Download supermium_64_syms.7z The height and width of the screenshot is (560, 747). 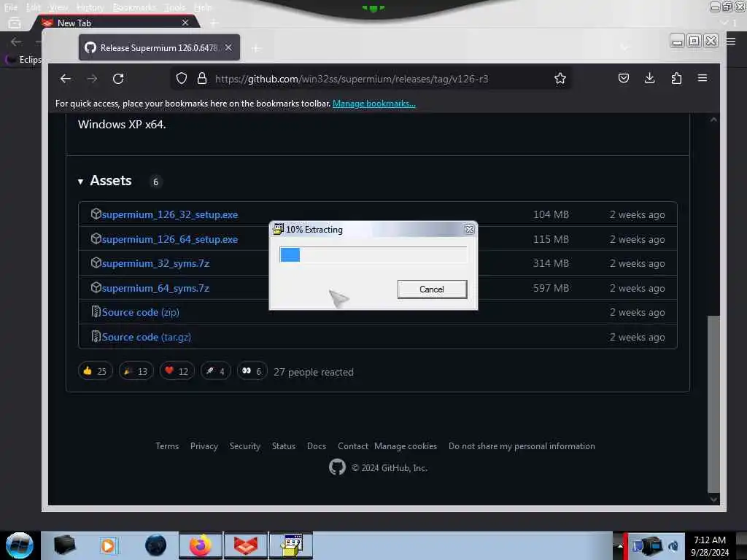pos(155,288)
